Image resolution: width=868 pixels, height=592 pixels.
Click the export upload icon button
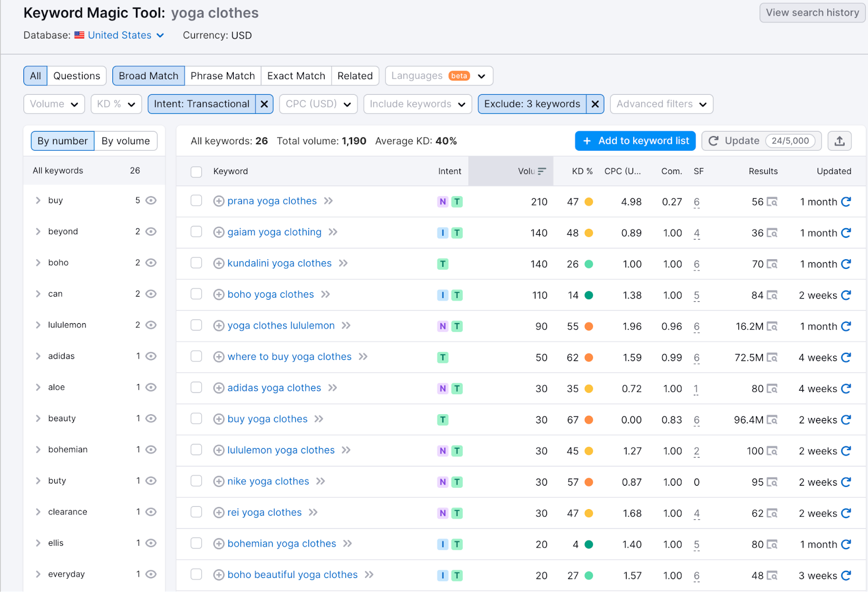[839, 141]
